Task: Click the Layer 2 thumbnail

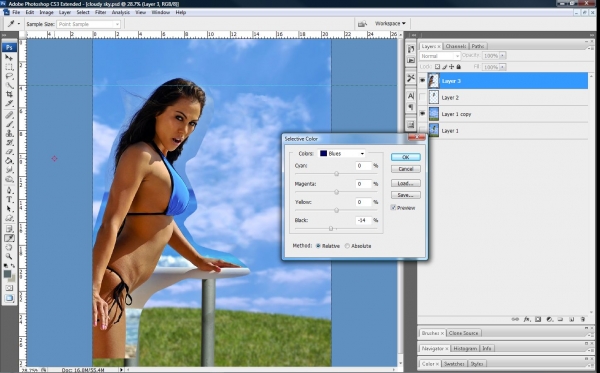Action: pos(434,98)
